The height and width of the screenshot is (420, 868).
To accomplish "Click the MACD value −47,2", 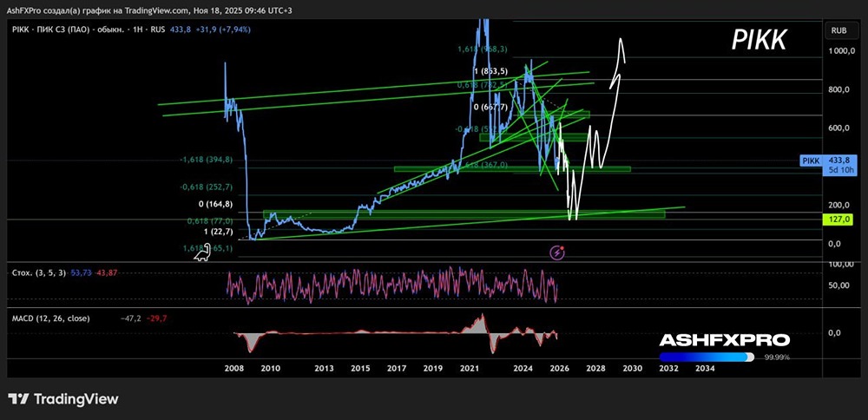I will click(131, 318).
